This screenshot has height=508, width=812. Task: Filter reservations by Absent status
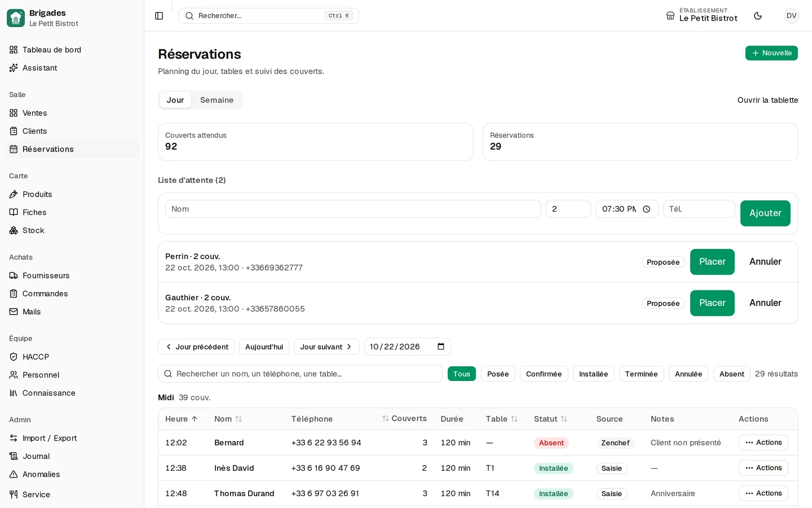(731, 374)
